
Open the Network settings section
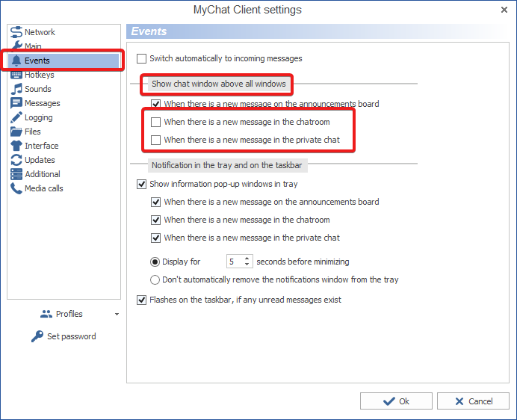(x=40, y=32)
